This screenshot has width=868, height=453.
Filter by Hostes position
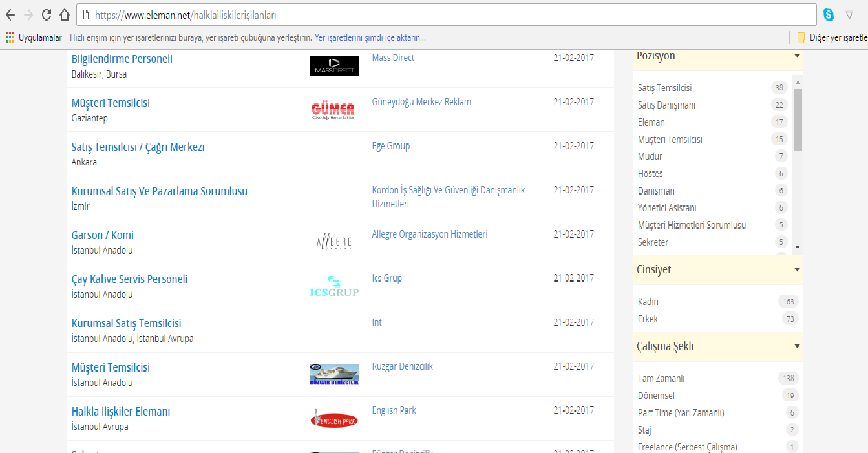coord(650,174)
